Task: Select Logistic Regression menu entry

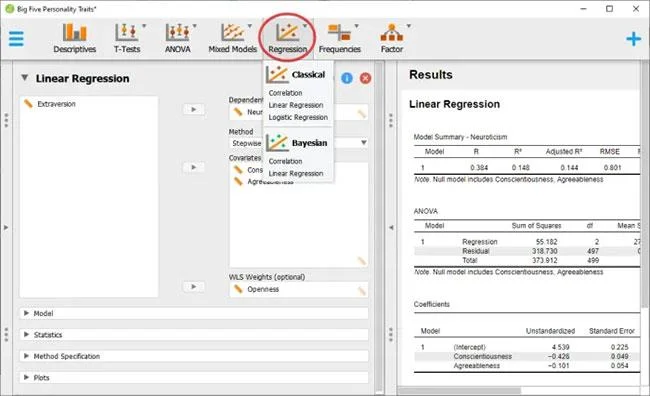Action: coord(298,117)
